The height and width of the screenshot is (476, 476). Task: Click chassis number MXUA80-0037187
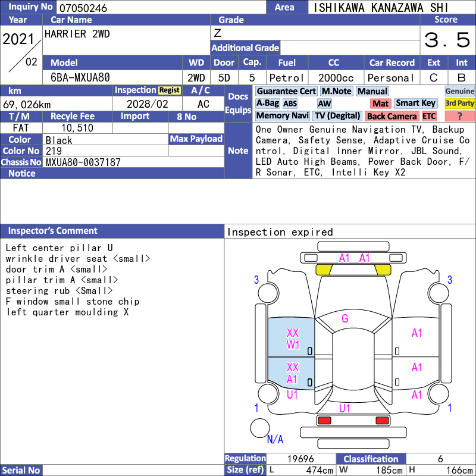pyautogui.click(x=83, y=162)
